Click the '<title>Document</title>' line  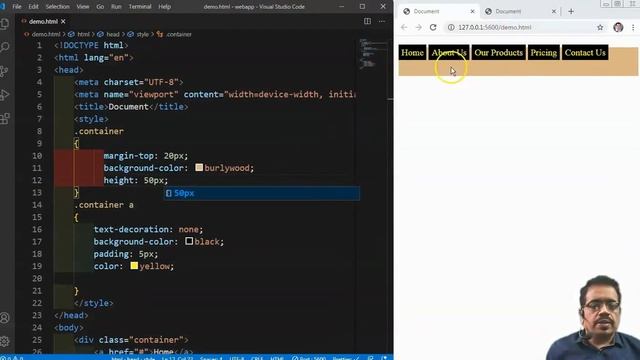[x=131, y=107]
